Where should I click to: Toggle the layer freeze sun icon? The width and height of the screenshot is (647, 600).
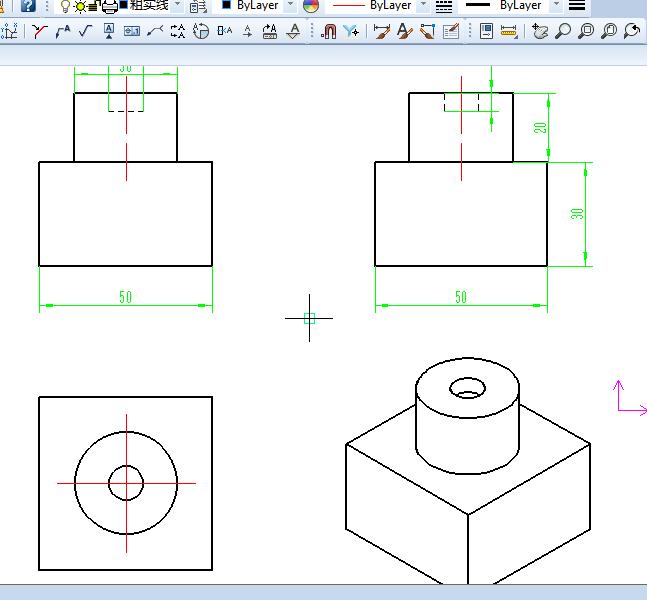[x=80, y=5]
